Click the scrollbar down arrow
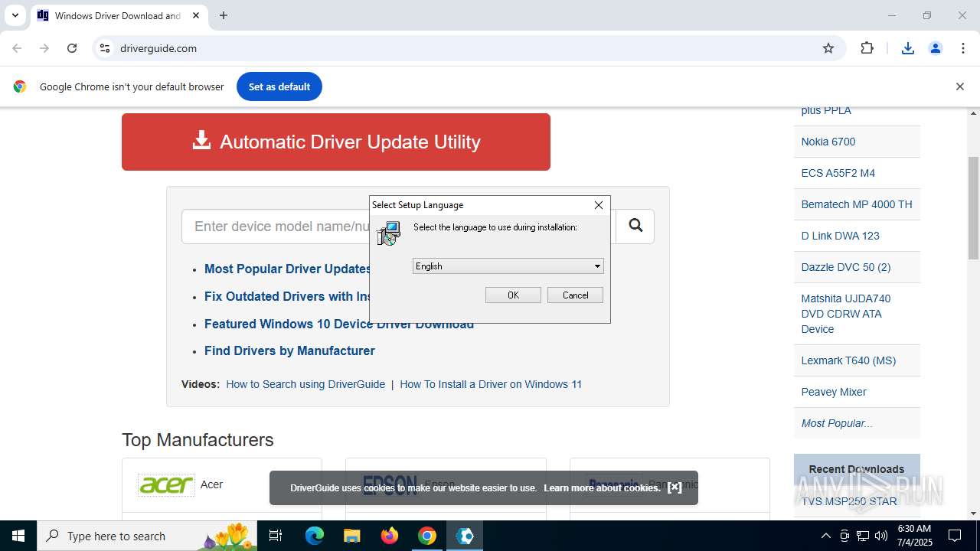980x551 pixels. point(973,513)
